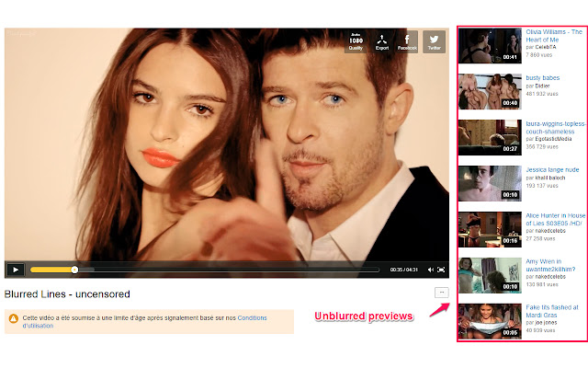The height and width of the screenshot is (368, 588).
Task: Open the 00:16 video thumbnail
Action: tap(490, 229)
